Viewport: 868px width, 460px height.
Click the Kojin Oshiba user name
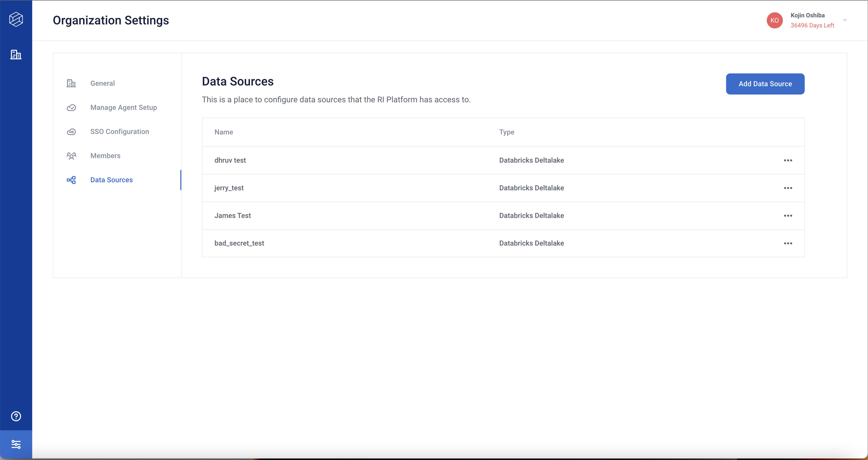click(807, 15)
